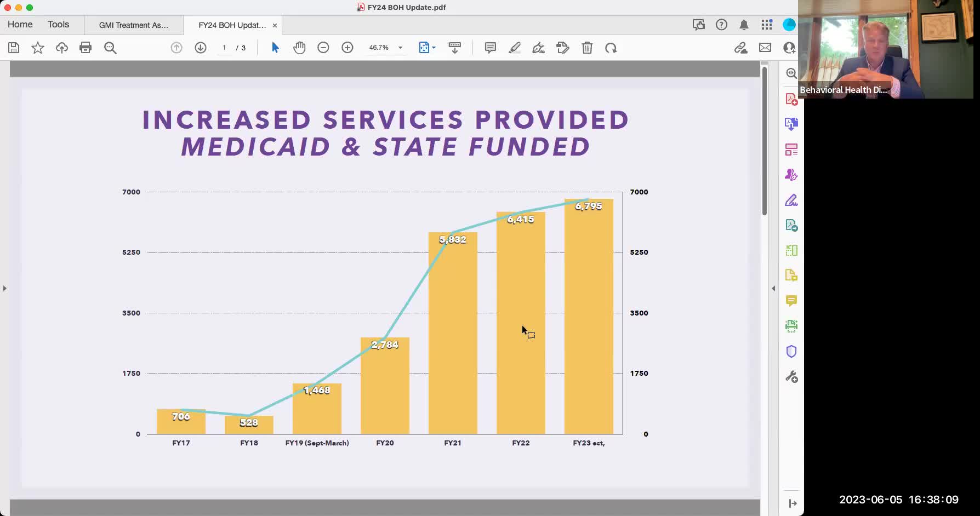Select the Create PDF tool in sidebar
The width and height of the screenshot is (980, 516).
pos(791,99)
